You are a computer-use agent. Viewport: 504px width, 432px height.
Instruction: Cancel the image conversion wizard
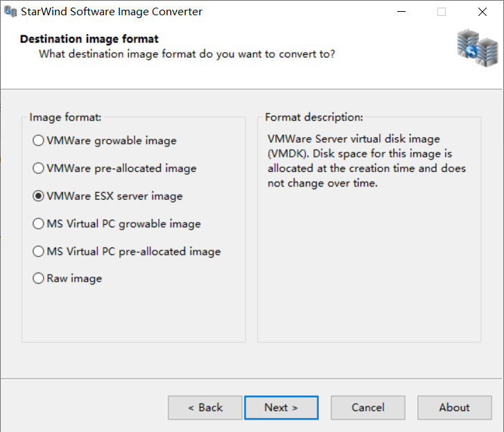tap(367, 408)
